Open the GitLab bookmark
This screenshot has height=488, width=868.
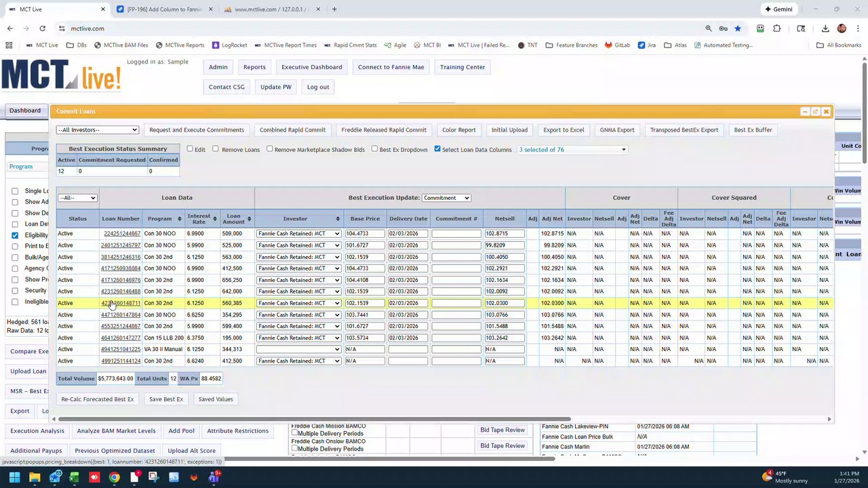tap(617, 45)
